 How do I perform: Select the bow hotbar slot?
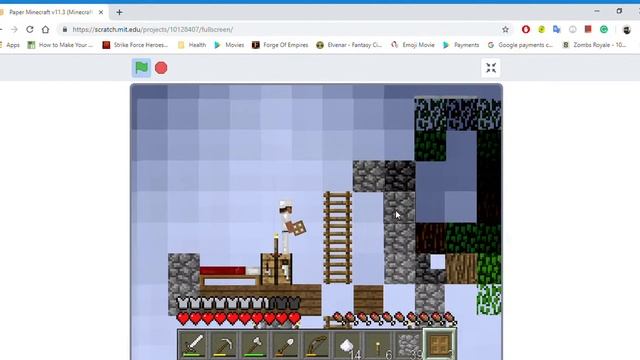[x=317, y=345]
